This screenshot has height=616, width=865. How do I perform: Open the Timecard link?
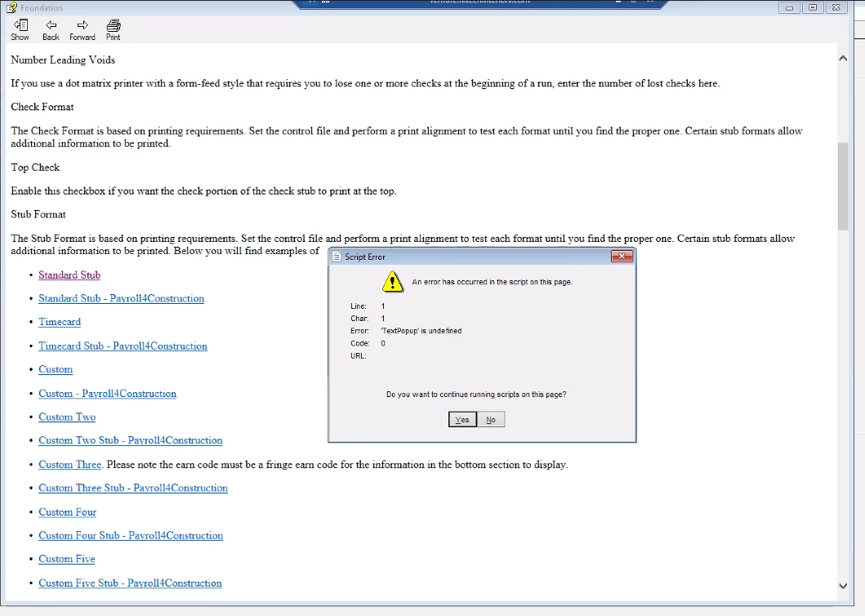click(x=60, y=322)
